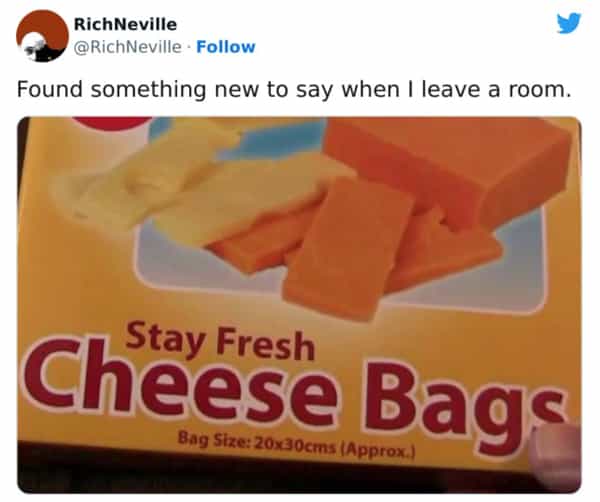The width and height of the screenshot is (600, 502).
Task: Click the tweet text about leaving a room
Action: [294, 90]
